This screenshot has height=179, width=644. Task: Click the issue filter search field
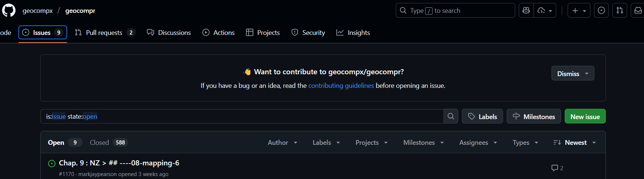coord(242,117)
